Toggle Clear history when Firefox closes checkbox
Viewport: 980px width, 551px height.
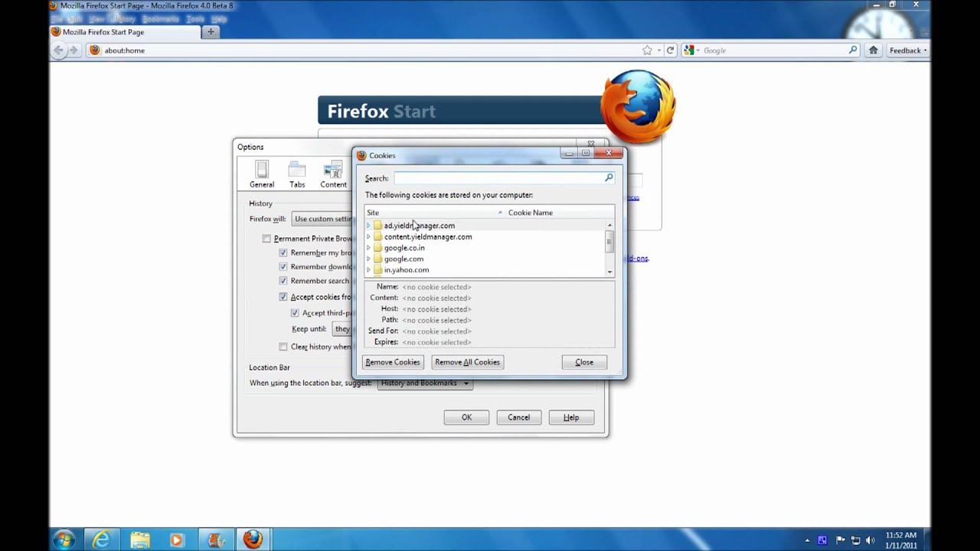(x=283, y=347)
